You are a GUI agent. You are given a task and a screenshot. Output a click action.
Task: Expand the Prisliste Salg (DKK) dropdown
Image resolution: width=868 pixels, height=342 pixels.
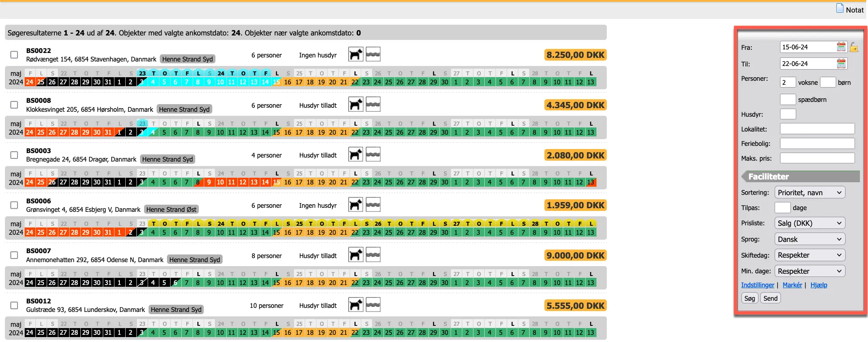tap(810, 223)
